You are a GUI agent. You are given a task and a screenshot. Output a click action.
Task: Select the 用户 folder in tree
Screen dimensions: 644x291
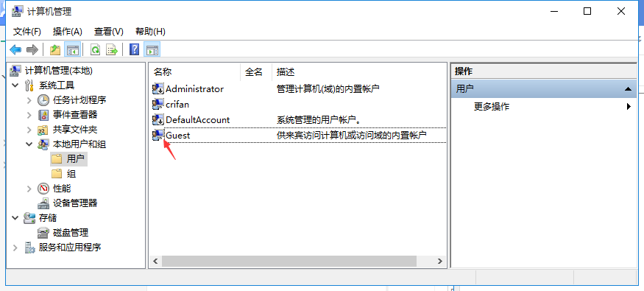pos(77,159)
